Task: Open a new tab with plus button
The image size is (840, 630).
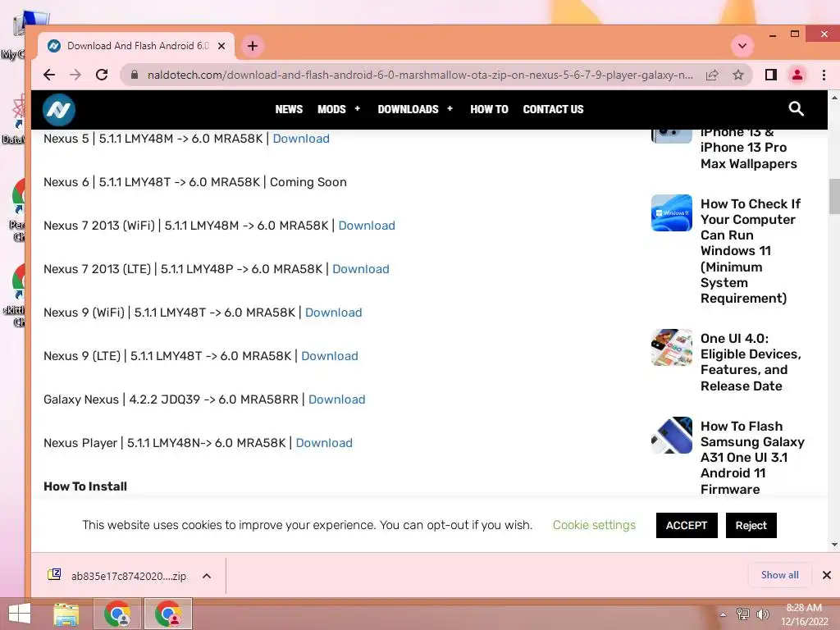Action: pos(253,46)
